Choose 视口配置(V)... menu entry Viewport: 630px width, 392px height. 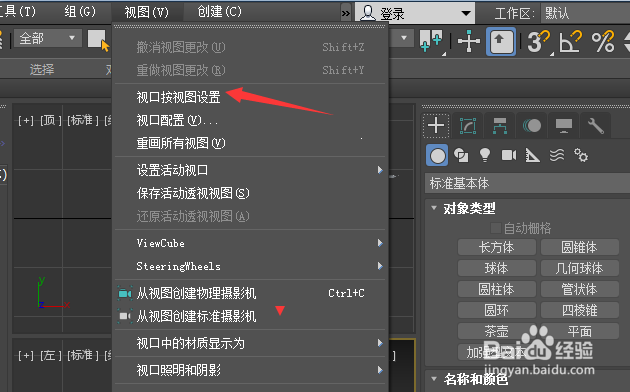coord(177,120)
